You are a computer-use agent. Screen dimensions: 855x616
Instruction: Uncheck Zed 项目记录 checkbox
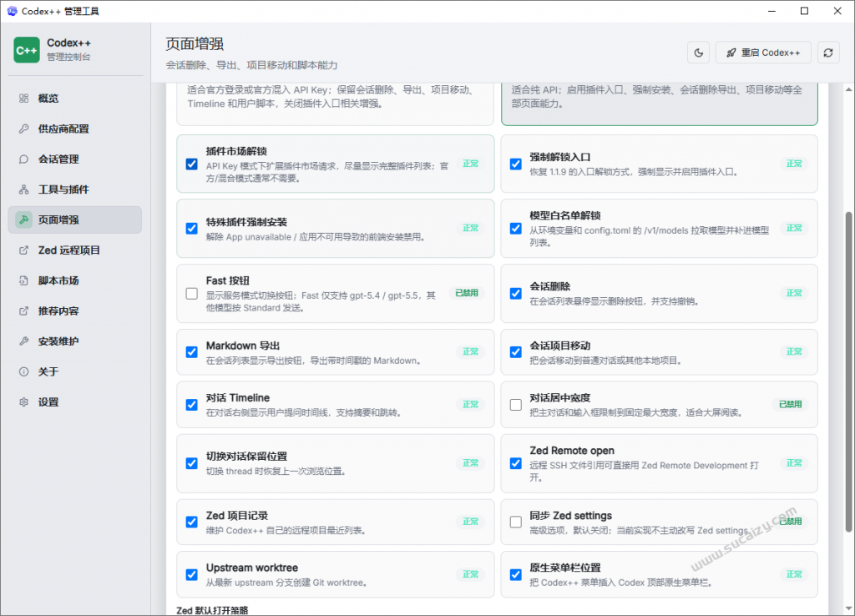click(191, 522)
